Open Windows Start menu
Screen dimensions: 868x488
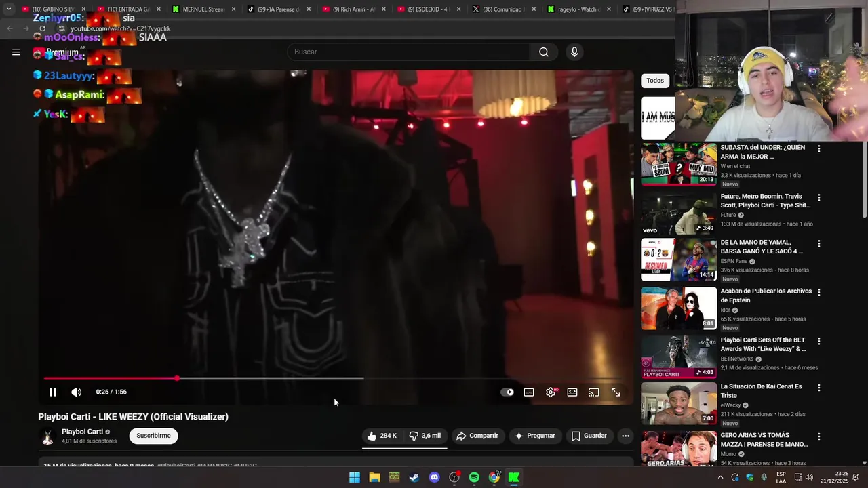tap(355, 477)
